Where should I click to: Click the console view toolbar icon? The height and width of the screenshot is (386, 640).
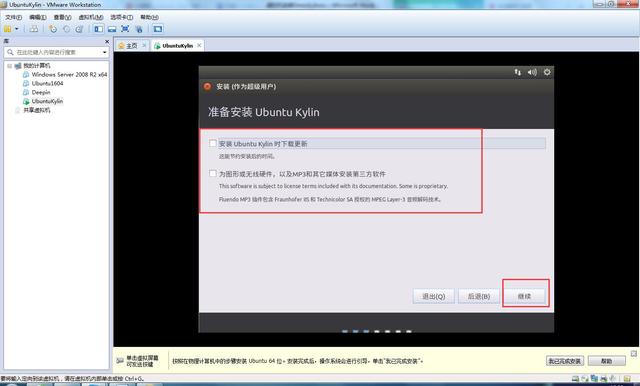(x=158, y=29)
